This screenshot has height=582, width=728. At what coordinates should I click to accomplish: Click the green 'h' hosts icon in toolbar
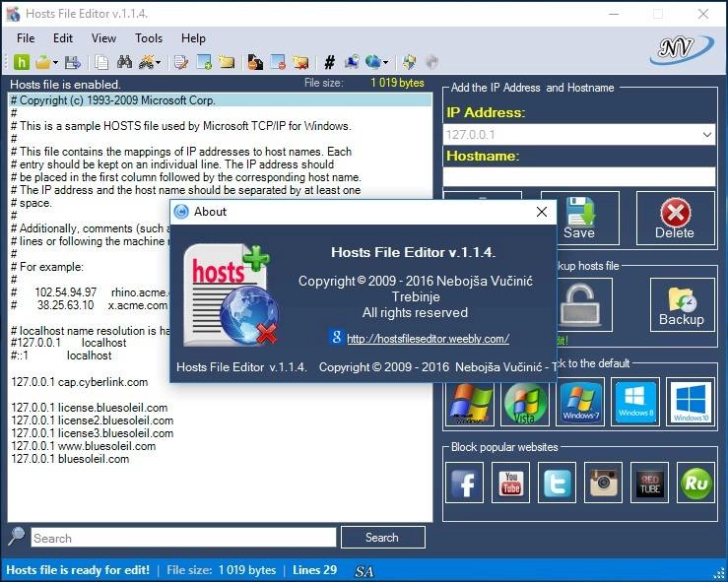[x=22, y=62]
